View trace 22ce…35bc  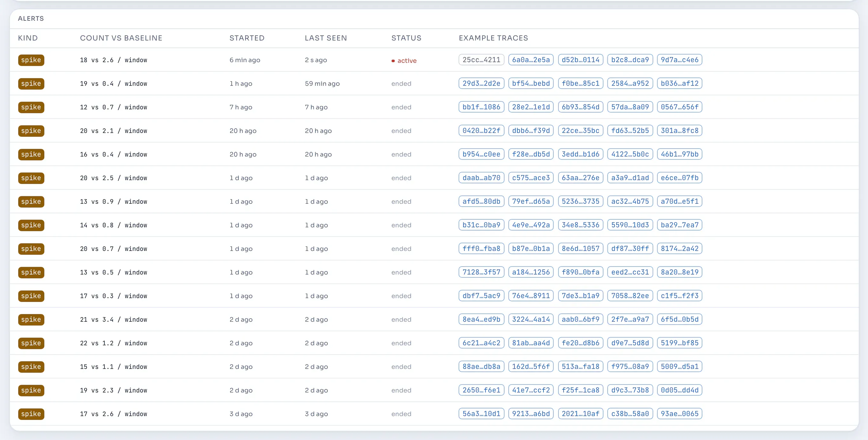point(580,131)
